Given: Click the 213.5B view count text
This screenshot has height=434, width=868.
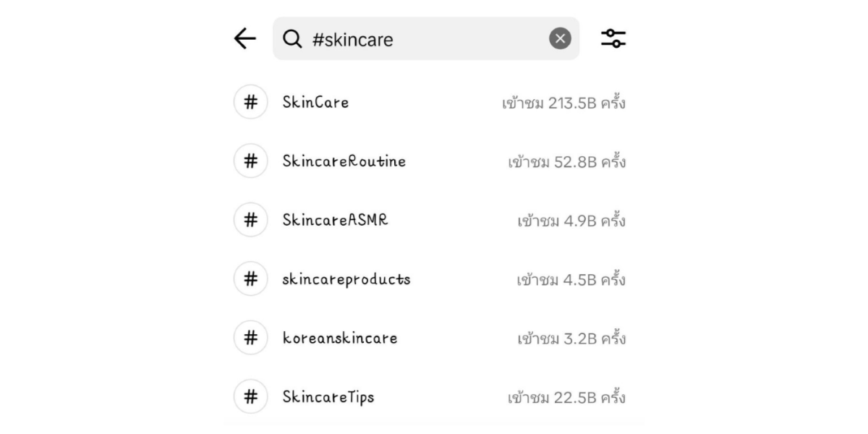Looking at the screenshot, I should [563, 103].
